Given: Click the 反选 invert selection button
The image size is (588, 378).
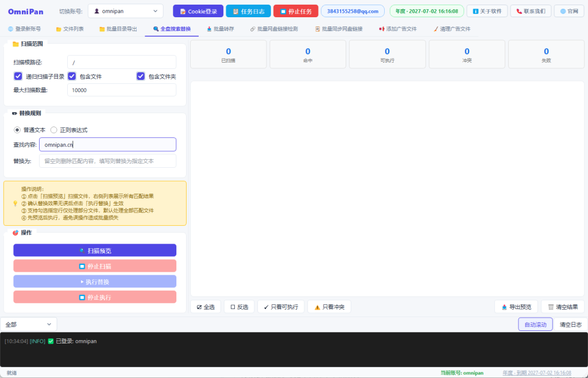Looking at the screenshot, I should [239, 307].
